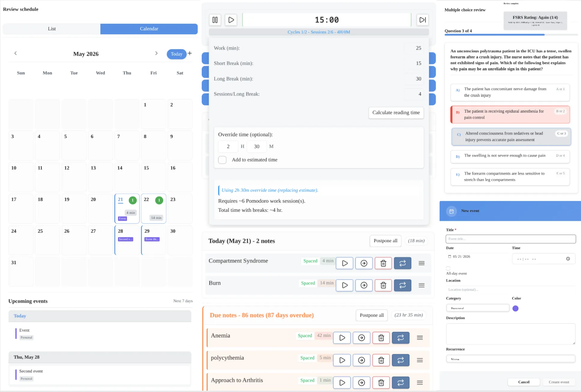Click the question progress bar
Viewport: 581px width, 392px height.
(511, 35)
